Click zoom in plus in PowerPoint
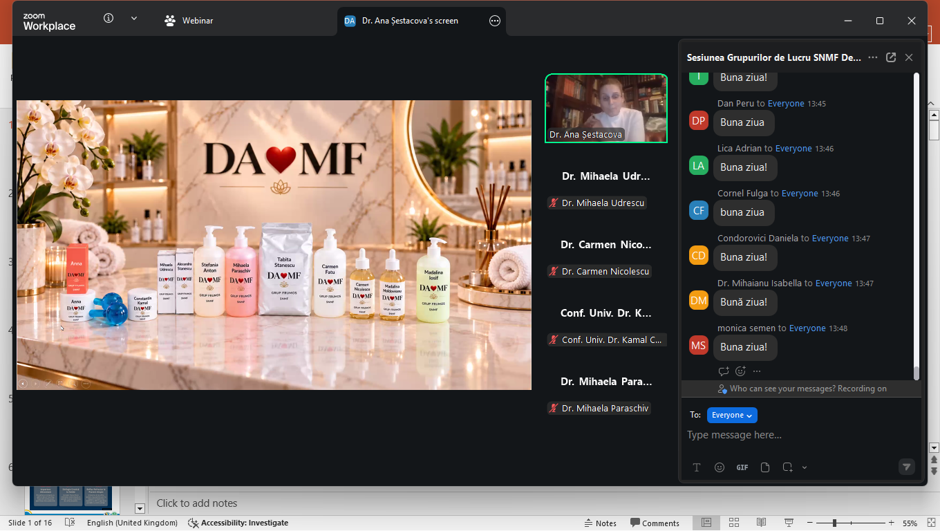Viewport: 940px width, 531px height. click(891, 523)
